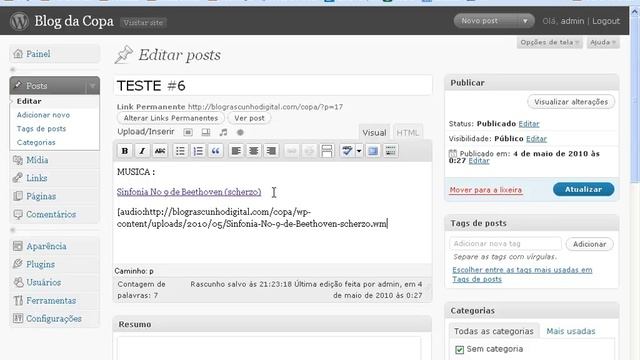Open the Configurações menu

(54, 319)
